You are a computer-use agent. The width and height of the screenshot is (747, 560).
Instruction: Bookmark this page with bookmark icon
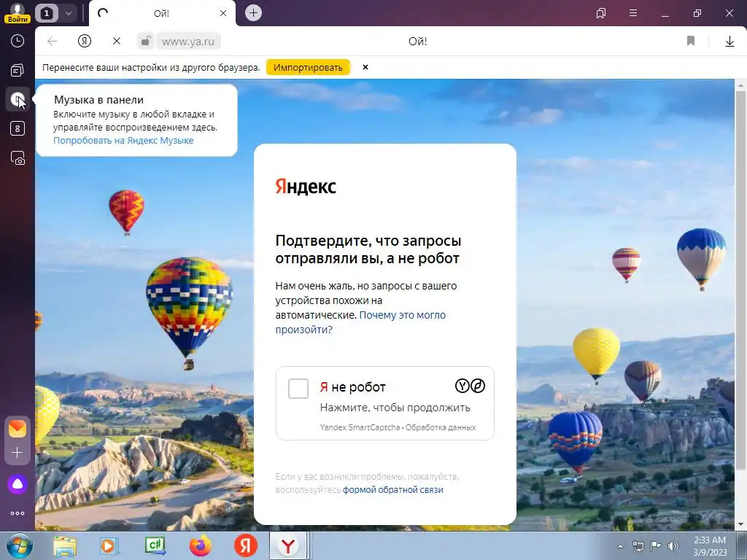point(691,41)
